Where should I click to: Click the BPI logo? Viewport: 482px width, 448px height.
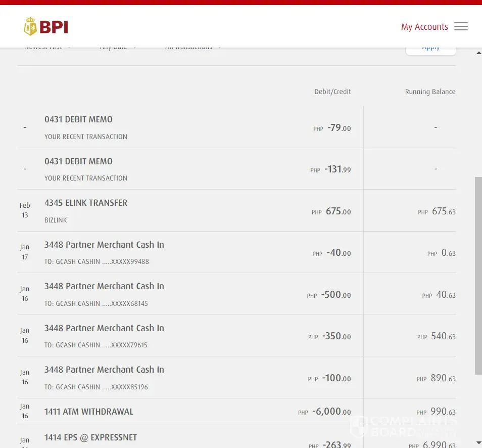pos(46,26)
